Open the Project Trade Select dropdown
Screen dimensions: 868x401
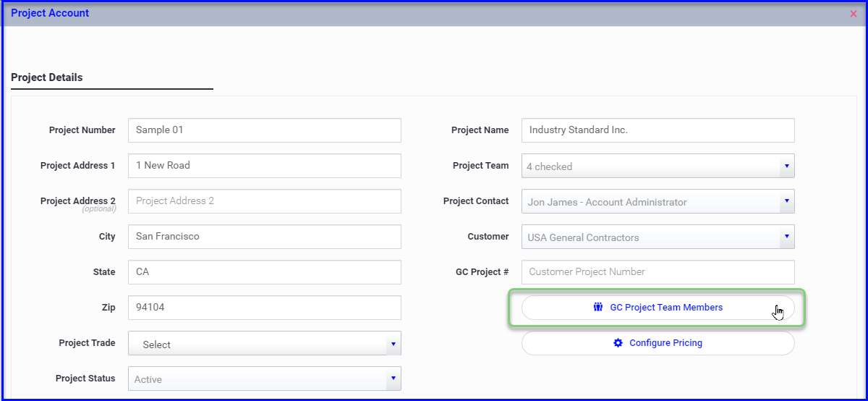(x=264, y=344)
